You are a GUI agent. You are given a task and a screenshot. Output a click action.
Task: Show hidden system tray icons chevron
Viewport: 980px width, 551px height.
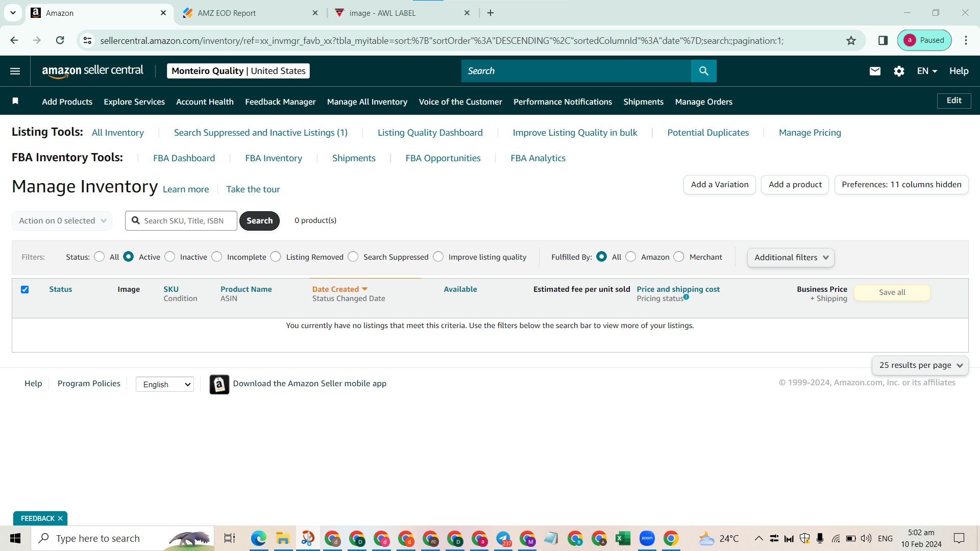[759, 538]
